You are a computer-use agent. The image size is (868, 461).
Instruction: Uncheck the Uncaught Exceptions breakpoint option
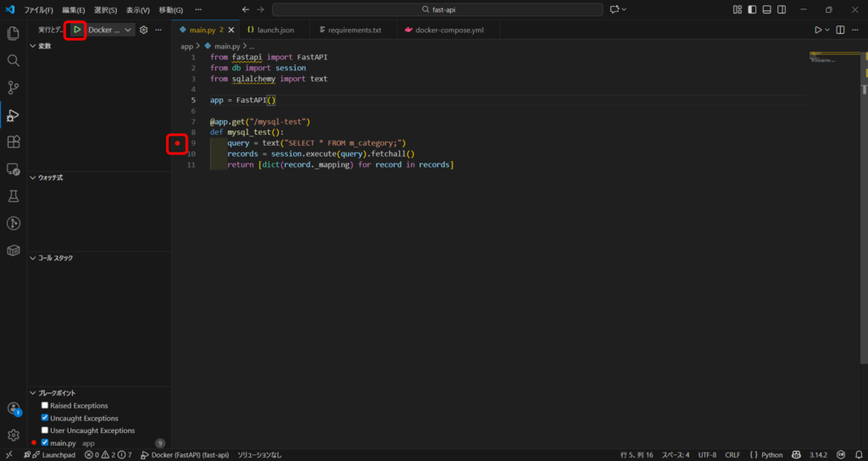[x=45, y=419]
